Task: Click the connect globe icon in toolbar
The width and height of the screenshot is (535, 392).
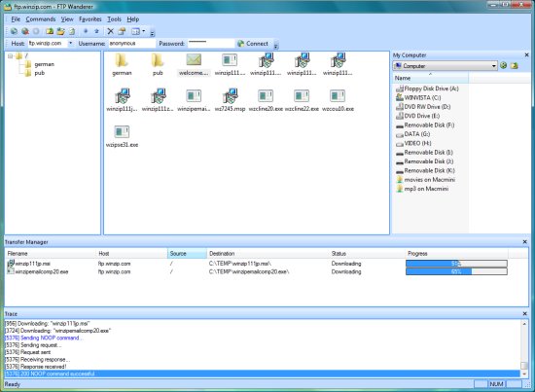Action: click(14, 31)
